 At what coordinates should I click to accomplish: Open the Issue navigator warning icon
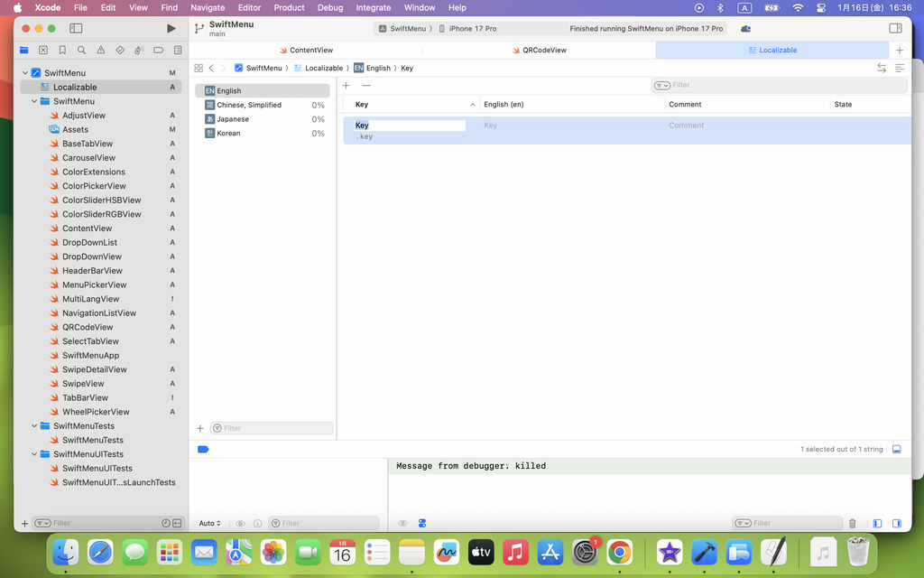click(x=100, y=50)
